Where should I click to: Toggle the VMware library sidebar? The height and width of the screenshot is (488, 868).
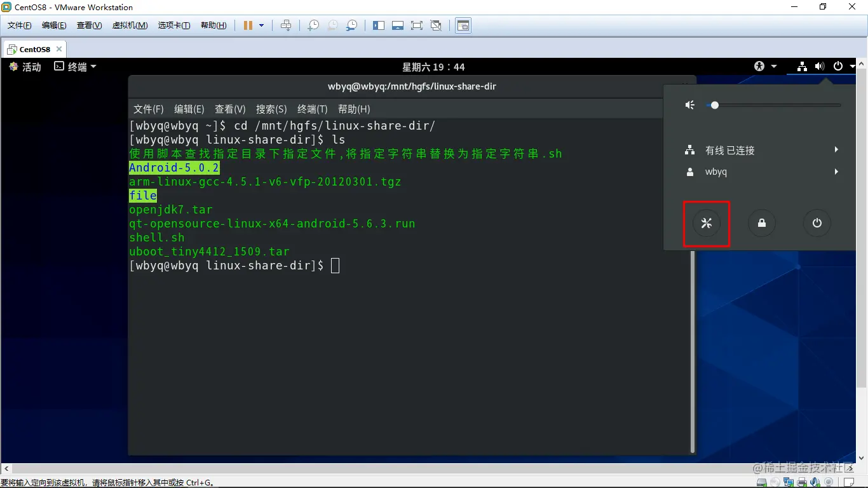pyautogui.click(x=379, y=25)
